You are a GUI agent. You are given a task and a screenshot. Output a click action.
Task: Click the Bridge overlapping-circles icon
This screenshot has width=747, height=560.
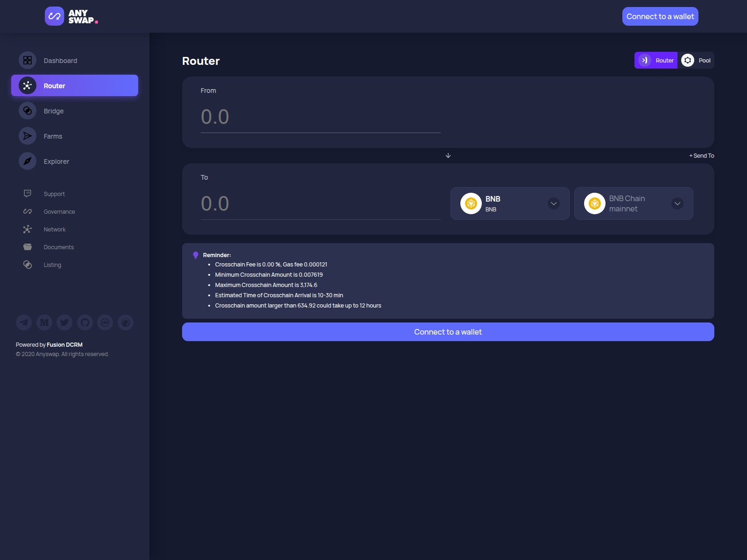click(x=28, y=111)
